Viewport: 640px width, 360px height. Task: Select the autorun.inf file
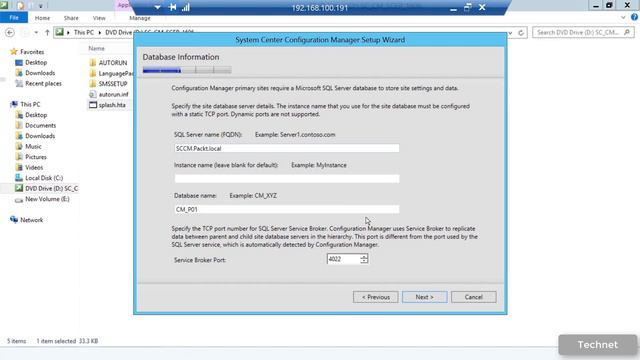pyautogui.click(x=113, y=94)
